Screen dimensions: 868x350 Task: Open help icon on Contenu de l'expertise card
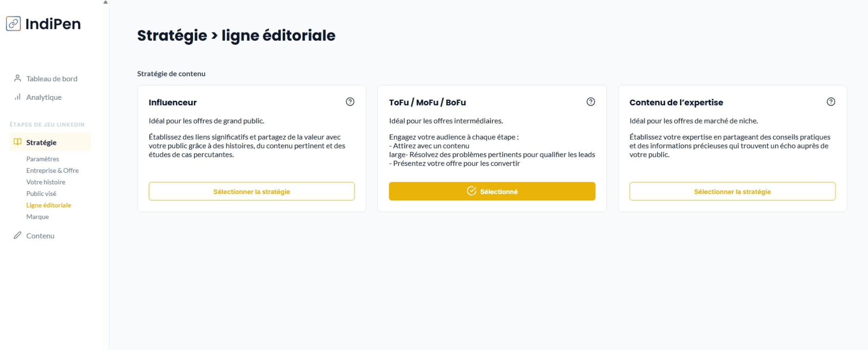tap(831, 102)
